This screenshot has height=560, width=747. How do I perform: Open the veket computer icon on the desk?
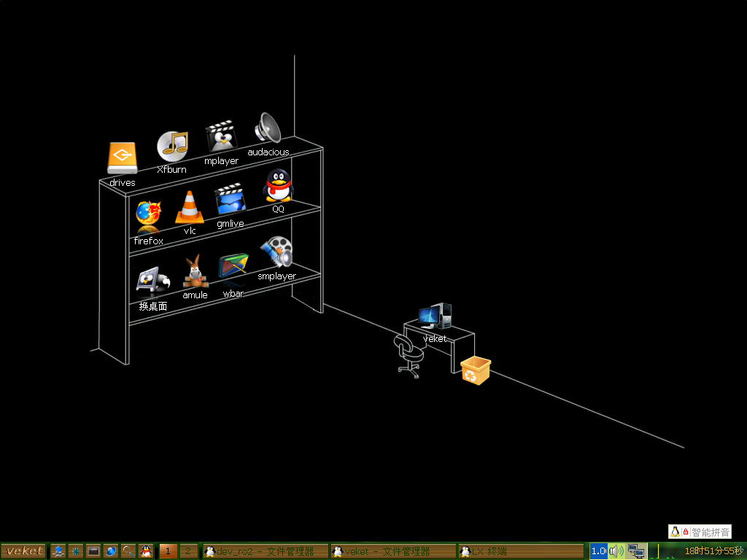(x=435, y=316)
